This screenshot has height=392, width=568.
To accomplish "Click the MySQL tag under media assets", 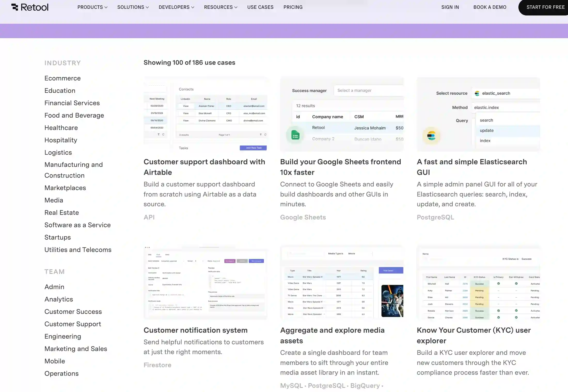I will tap(291, 386).
